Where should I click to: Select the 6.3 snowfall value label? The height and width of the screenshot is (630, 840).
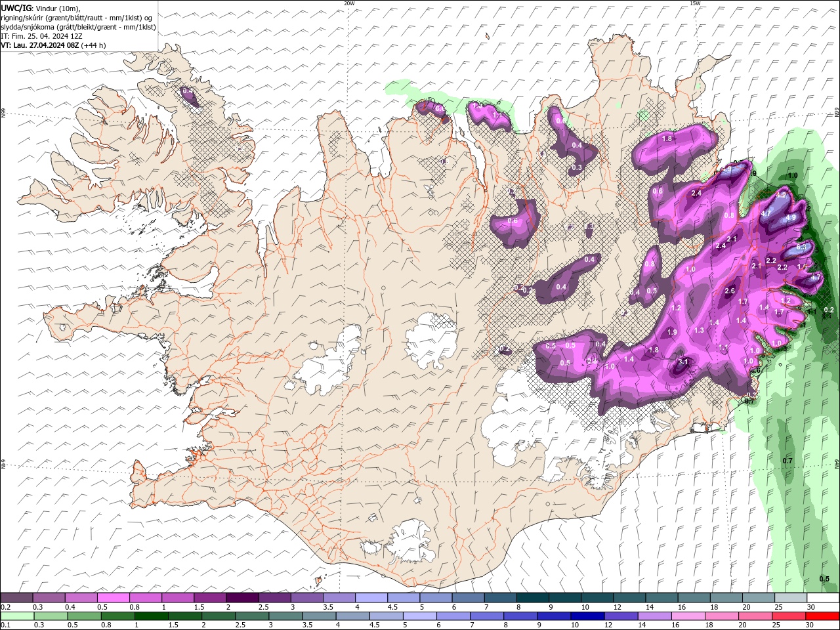point(801,247)
